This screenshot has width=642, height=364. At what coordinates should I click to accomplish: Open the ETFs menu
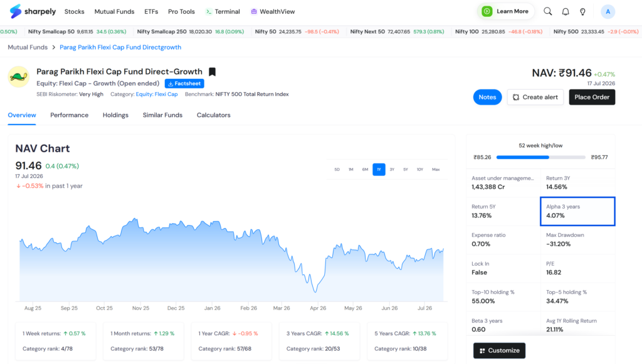(x=151, y=11)
